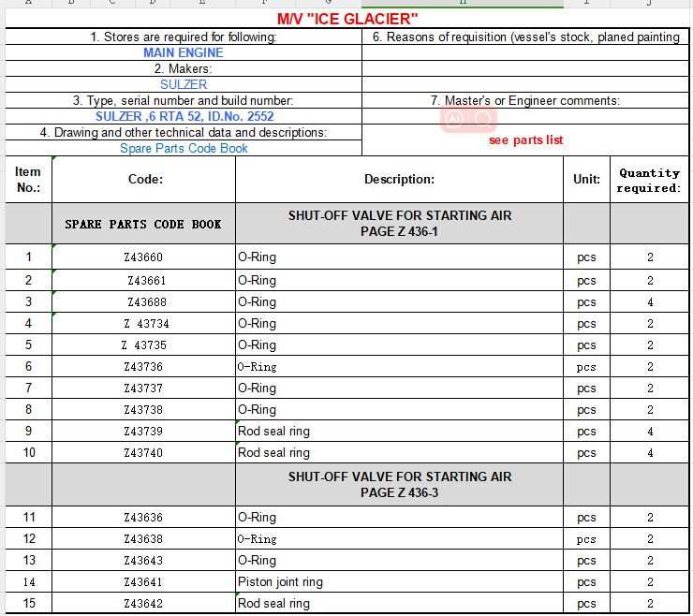Select the blue 'MAIN ENGINE' cell
The width and height of the screenshot is (693, 616).
coord(184,52)
